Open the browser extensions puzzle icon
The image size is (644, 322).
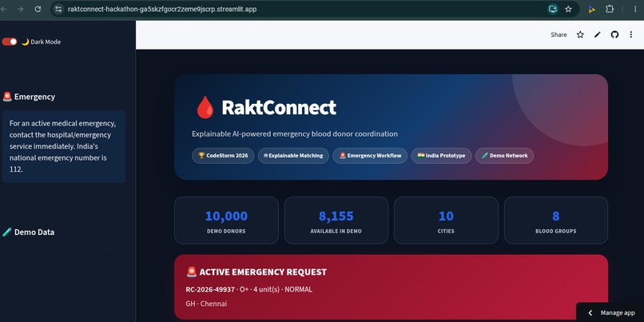[x=610, y=9]
